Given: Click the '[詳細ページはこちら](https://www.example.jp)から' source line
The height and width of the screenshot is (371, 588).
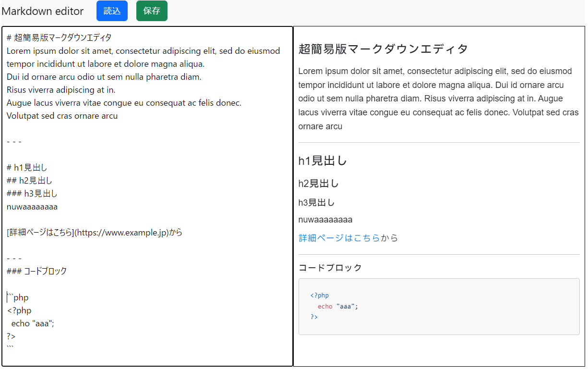Looking at the screenshot, I should pyautogui.click(x=95, y=233).
